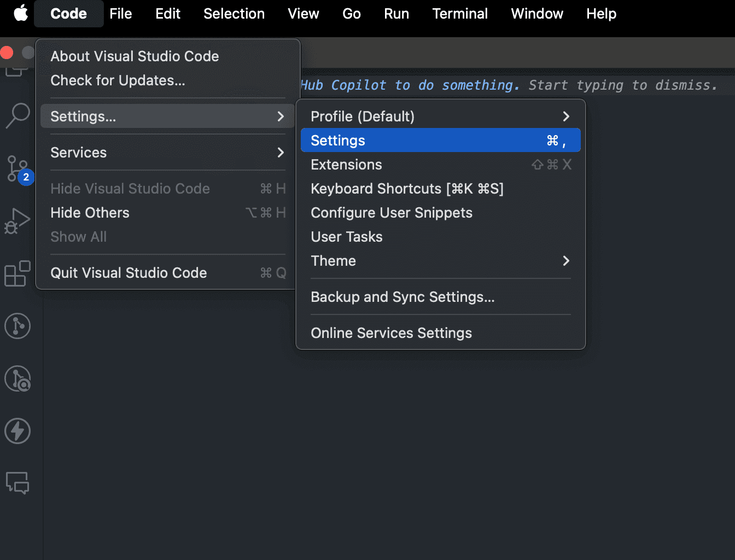Expand Profile (Default) submenu

(441, 116)
